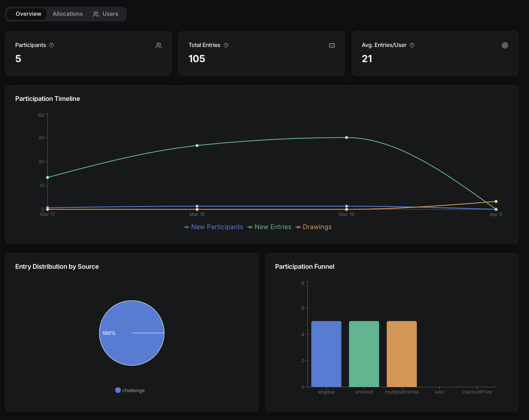Click target icon in Avg. Entries/User card
Screen dimensions: 529x420
[505, 45]
